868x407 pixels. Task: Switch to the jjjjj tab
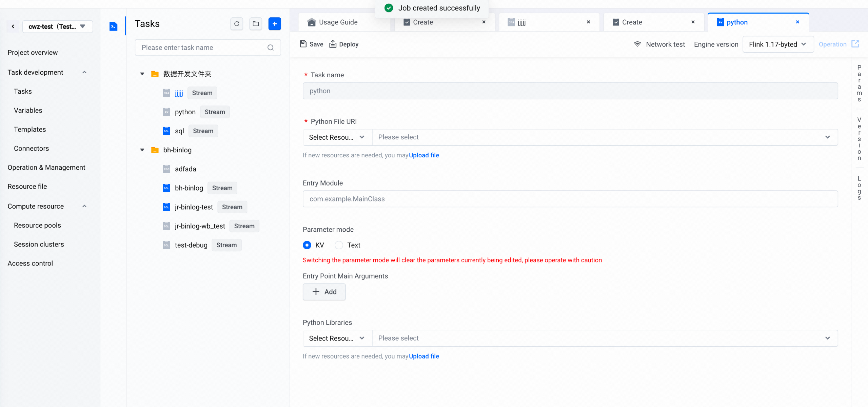pos(549,22)
